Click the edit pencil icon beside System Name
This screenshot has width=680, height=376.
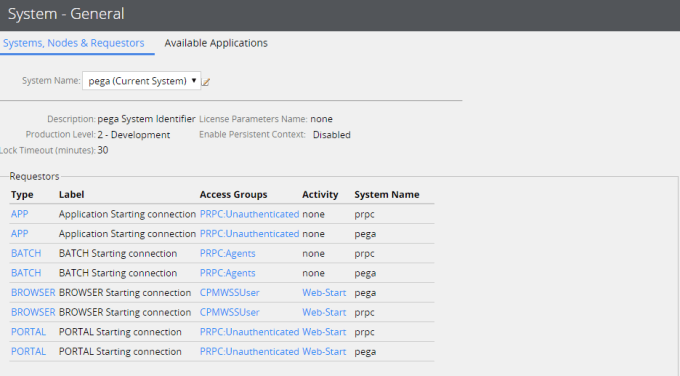(206, 82)
